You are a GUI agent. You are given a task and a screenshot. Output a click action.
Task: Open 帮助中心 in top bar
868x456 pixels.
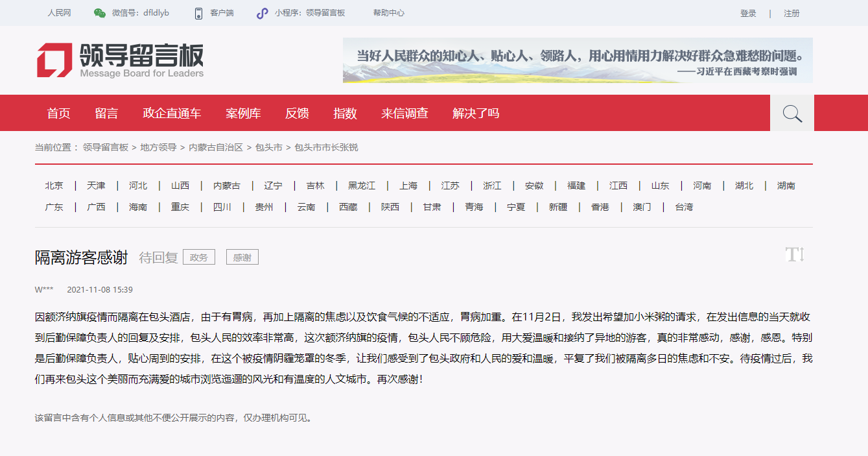pyautogui.click(x=388, y=13)
